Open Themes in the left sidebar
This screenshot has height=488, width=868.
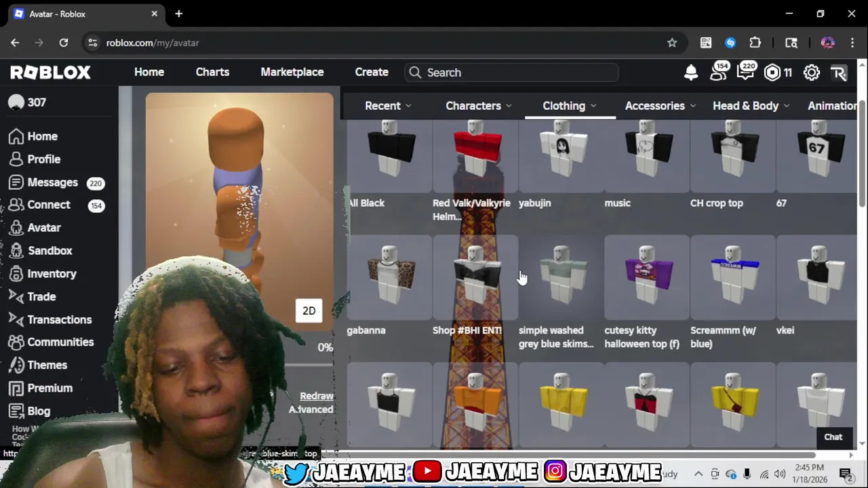[38, 365]
